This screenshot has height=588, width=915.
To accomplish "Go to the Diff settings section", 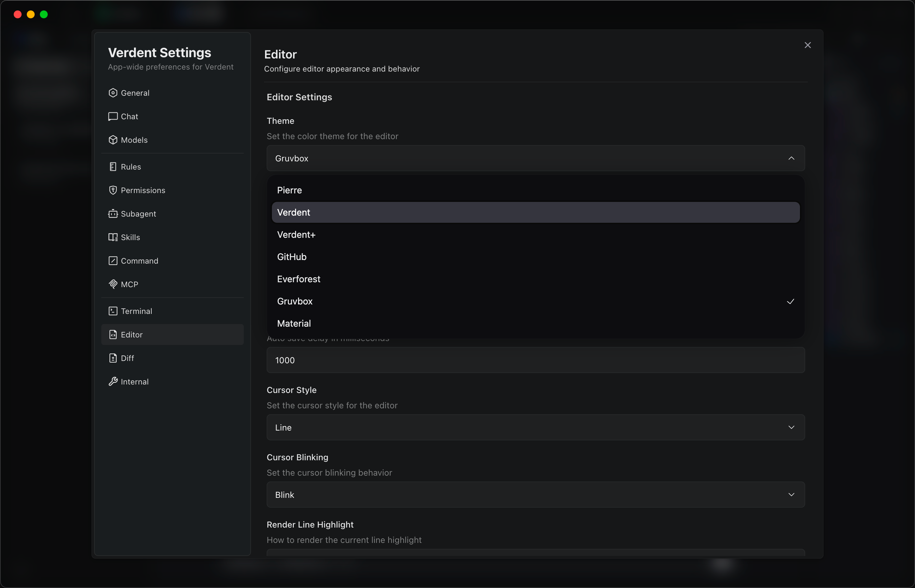I will click(x=127, y=358).
